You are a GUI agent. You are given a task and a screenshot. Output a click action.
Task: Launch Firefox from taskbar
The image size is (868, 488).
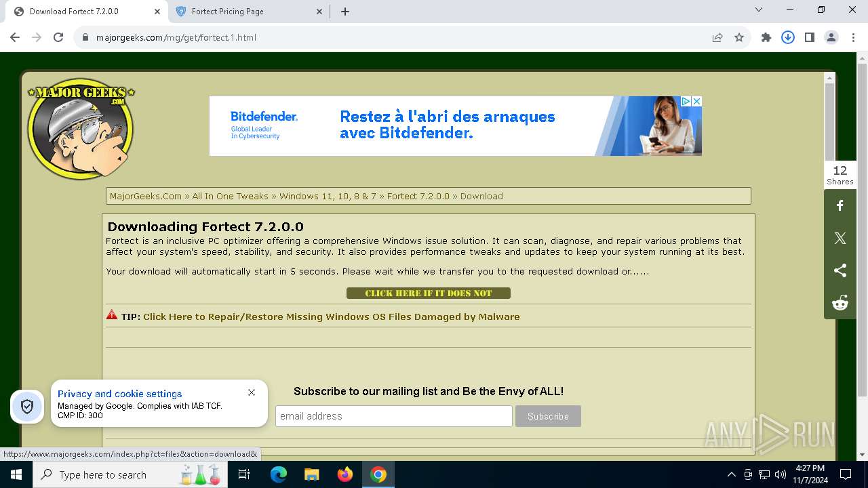[344, 474]
